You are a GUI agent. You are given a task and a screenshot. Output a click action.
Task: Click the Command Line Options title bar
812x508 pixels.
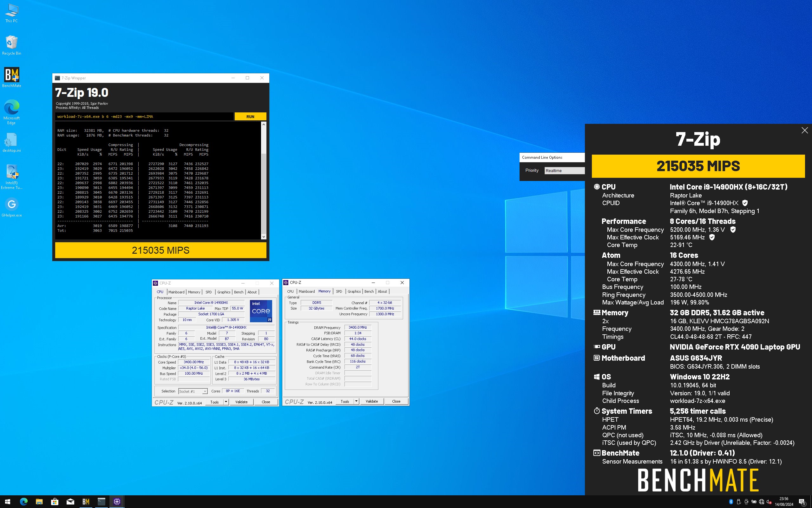pos(552,157)
